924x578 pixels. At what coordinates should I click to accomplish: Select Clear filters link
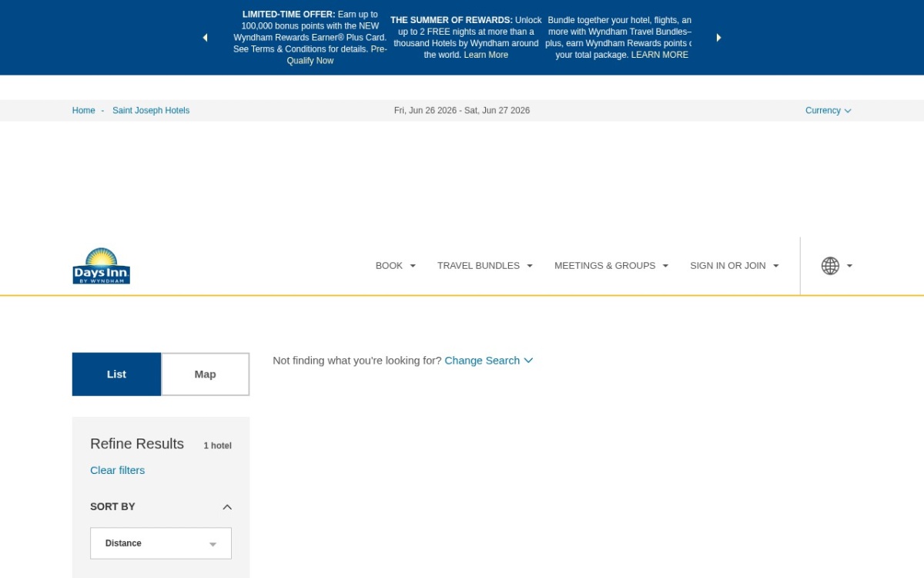pos(117,470)
